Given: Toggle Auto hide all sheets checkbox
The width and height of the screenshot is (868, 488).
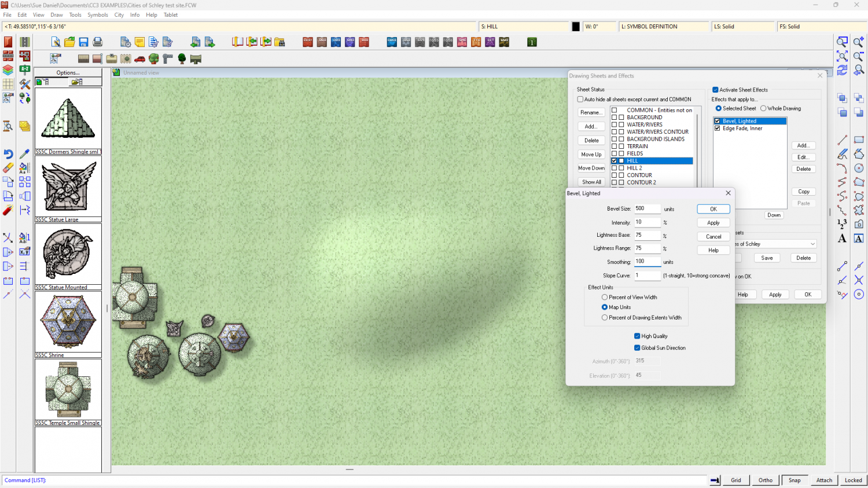Looking at the screenshot, I should [x=580, y=100].
